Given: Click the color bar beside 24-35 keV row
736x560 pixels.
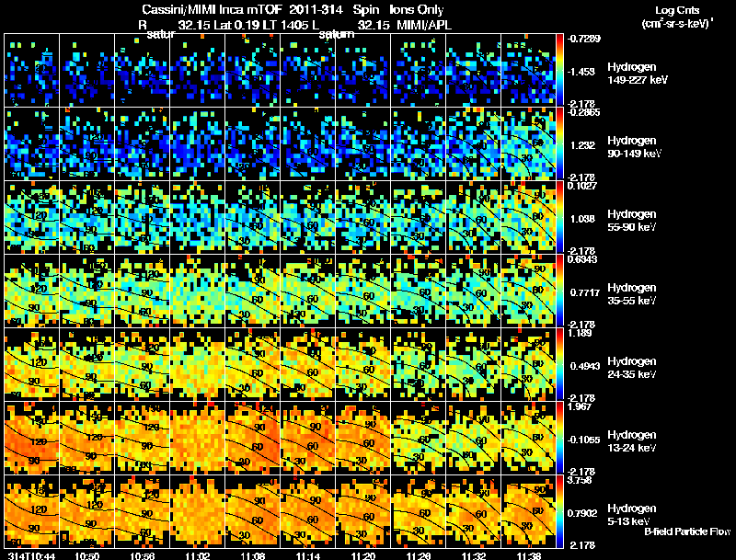Looking at the screenshot, I should click(559, 364).
